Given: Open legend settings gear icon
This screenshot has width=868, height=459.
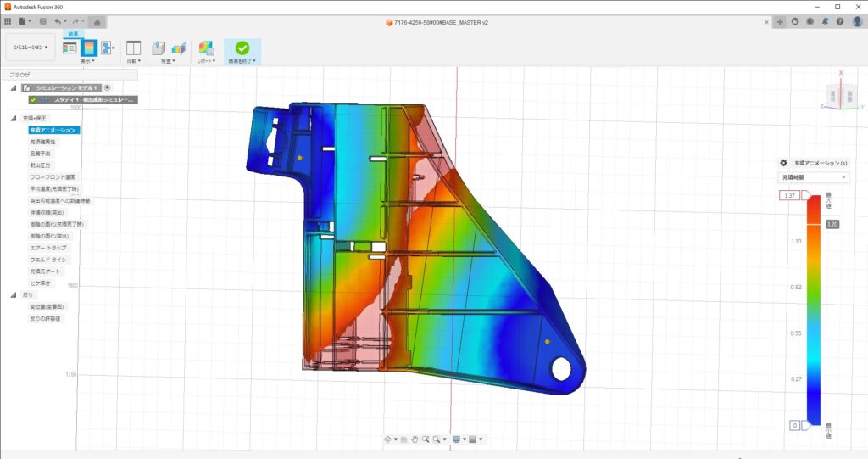Looking at the screenshot, I should [x=783, y=163].
